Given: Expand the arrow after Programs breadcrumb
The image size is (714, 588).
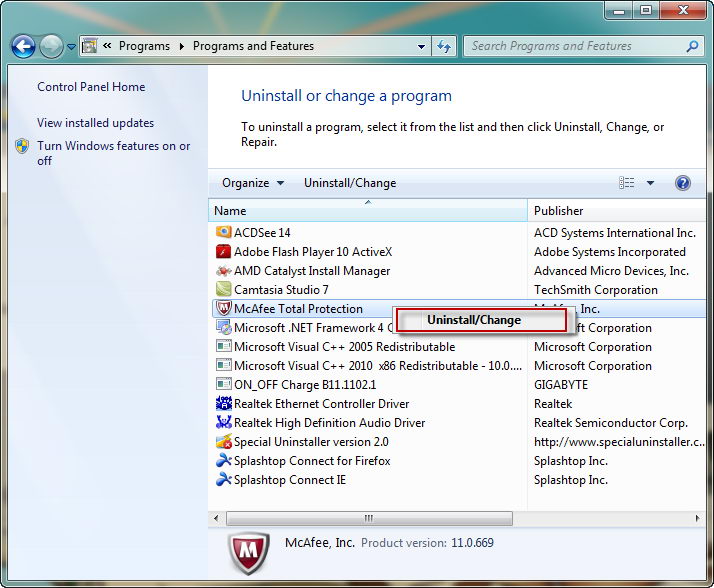Looking at the screenshot, I should click(x=181, y=46).
